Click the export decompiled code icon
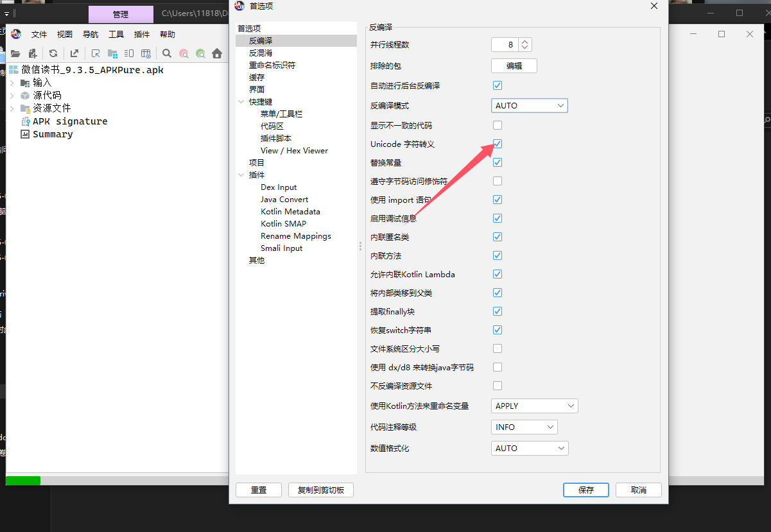This screenshot has height=532, width=771. click(74, 54)
